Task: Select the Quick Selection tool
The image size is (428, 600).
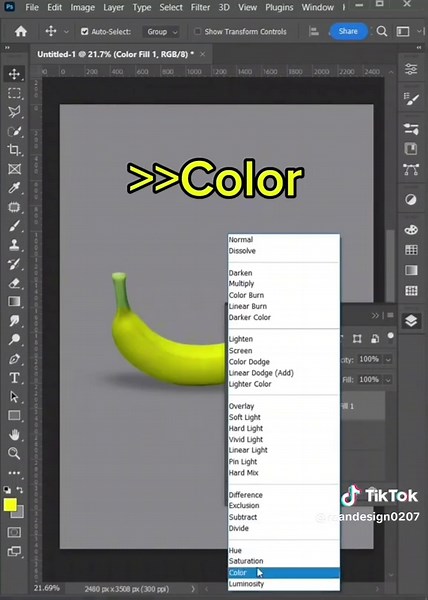Action: click(x=14, y=131)
